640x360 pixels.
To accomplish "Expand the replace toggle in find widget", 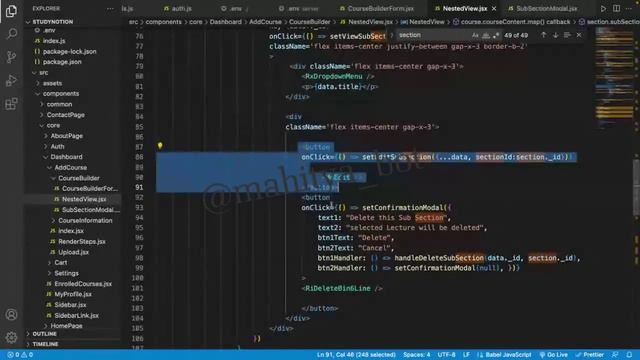I will 391,36.
